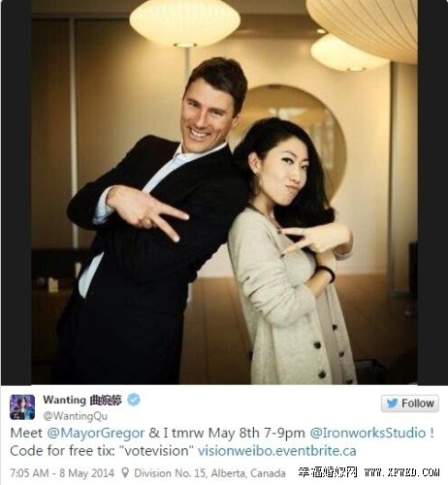Click location Division No. 15, Alberta, Canada
The image size is (448, 485).
[x=209, y=473]
